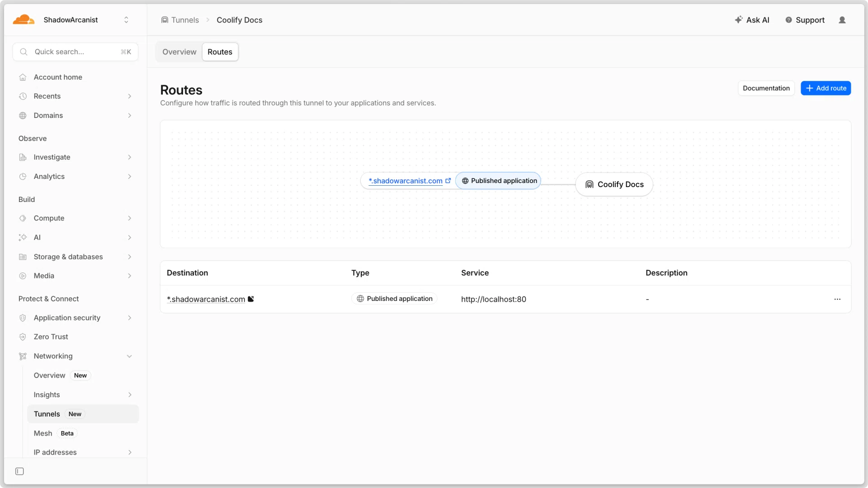Expand Application security chevron

(x=130, y=318)
